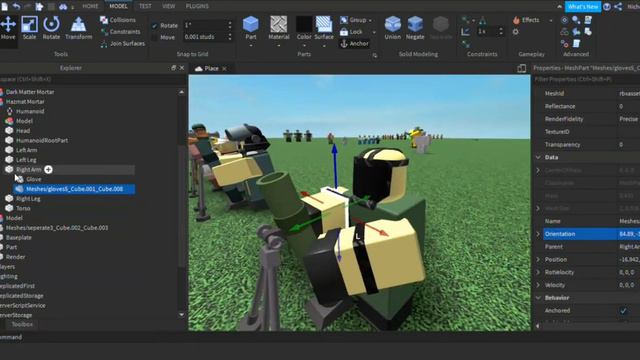
Task: Select Meshes/gloves5_Cube.001_Cube.008 item
Action: tap(74, 189)
